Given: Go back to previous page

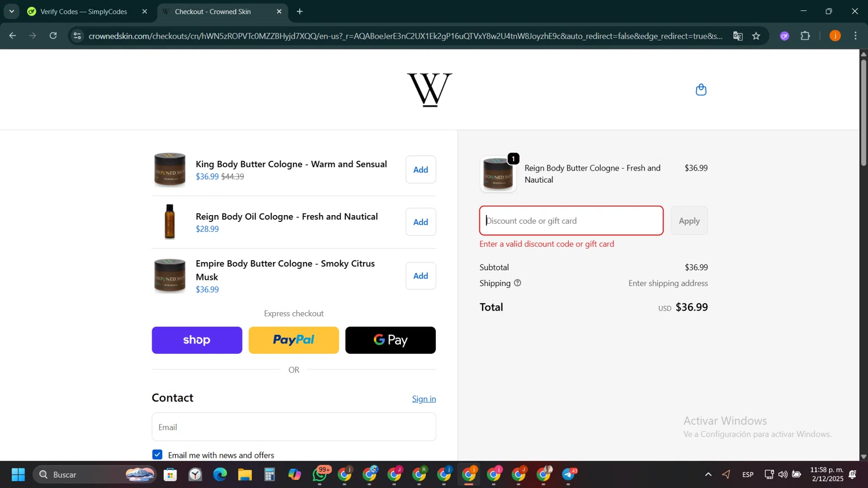Looking at the screenshot, I should point(12,36).
